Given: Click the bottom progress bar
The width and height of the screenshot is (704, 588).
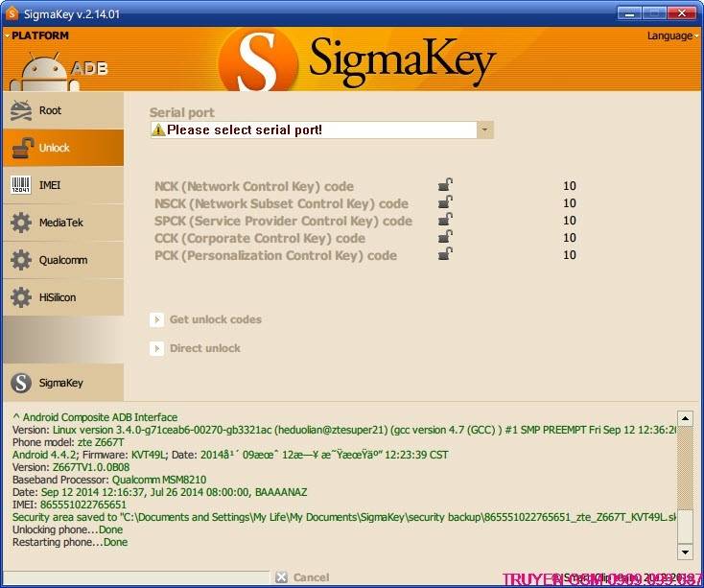Looking at the screenshot, I should click(x=135, y=577).
